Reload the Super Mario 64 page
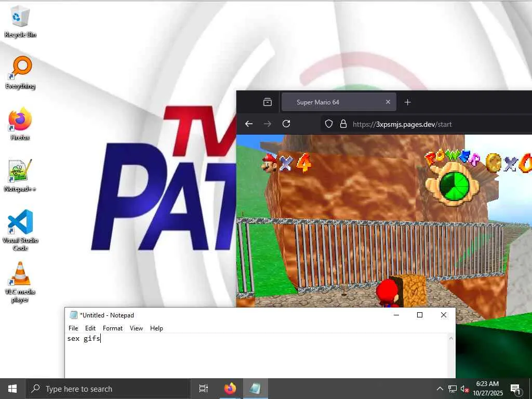This screenshot has height=399, width=532. [x=286, y=124]
